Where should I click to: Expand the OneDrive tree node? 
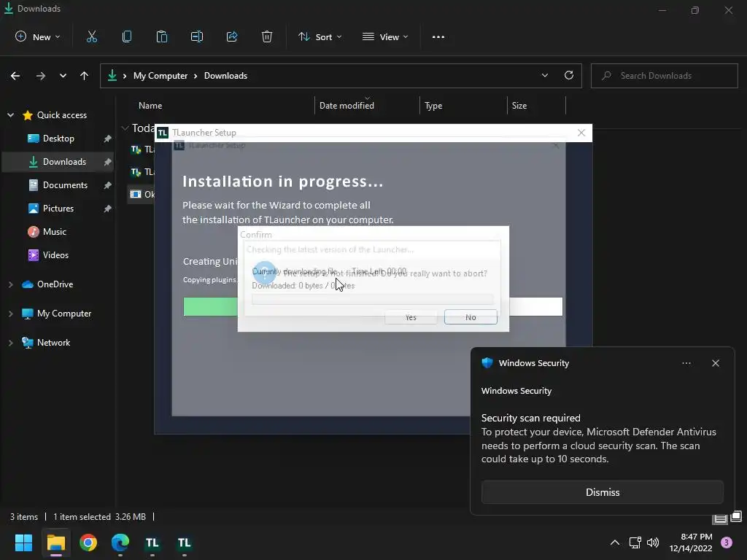(10, 284)
